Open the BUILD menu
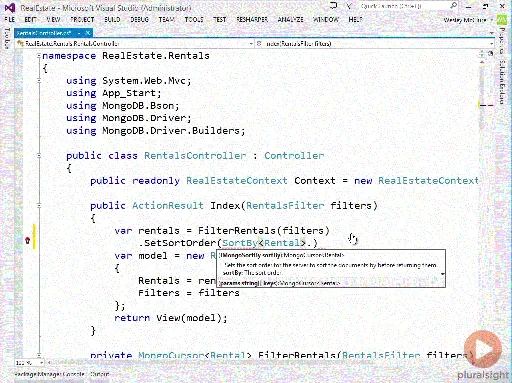The image size is (512, 383). [112, 19]
